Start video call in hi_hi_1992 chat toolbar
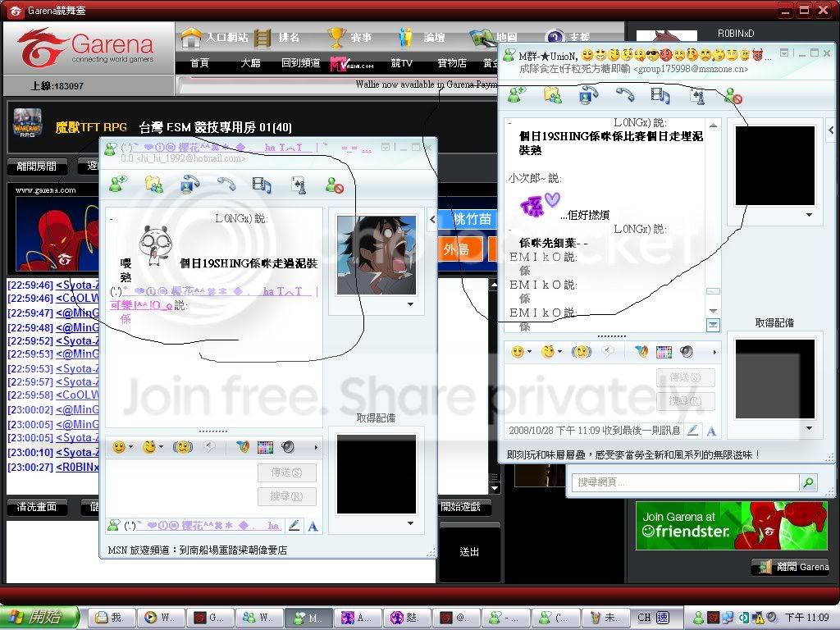The height and width of the screenshot is (630, 840). [x=189, y=184]
